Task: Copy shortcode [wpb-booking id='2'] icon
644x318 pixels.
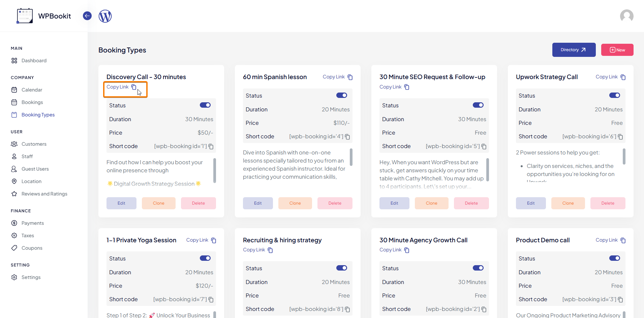Action: [484, 309]
